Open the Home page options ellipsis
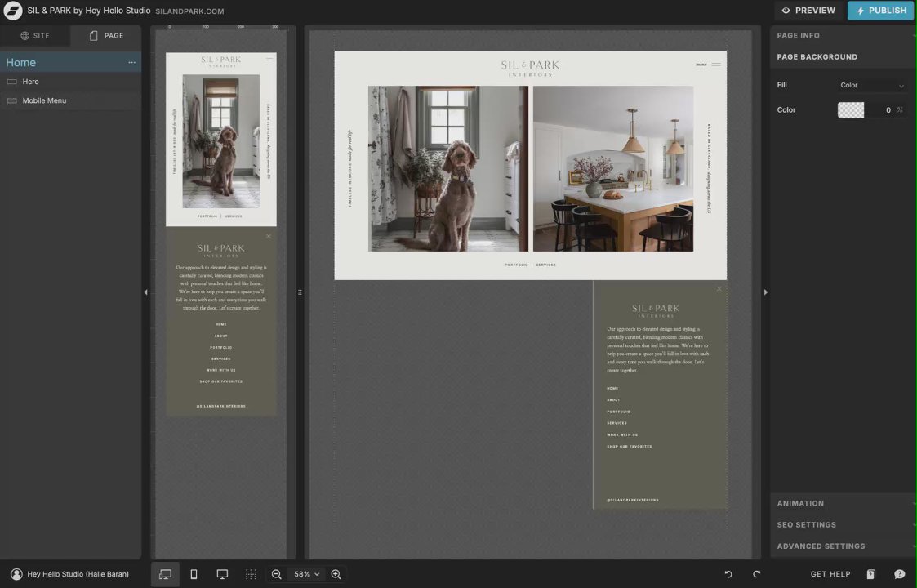Viewport: 917px width, 588px height. click(131, 63)
